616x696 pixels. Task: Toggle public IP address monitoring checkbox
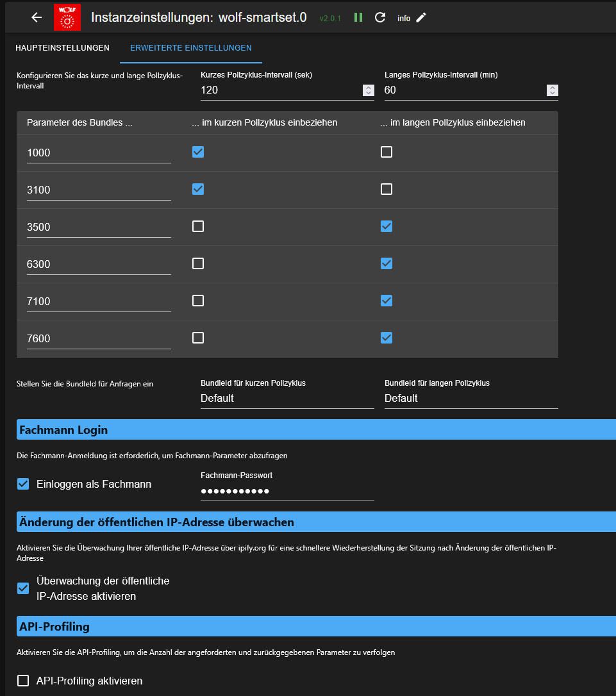[x=23, y=588]
